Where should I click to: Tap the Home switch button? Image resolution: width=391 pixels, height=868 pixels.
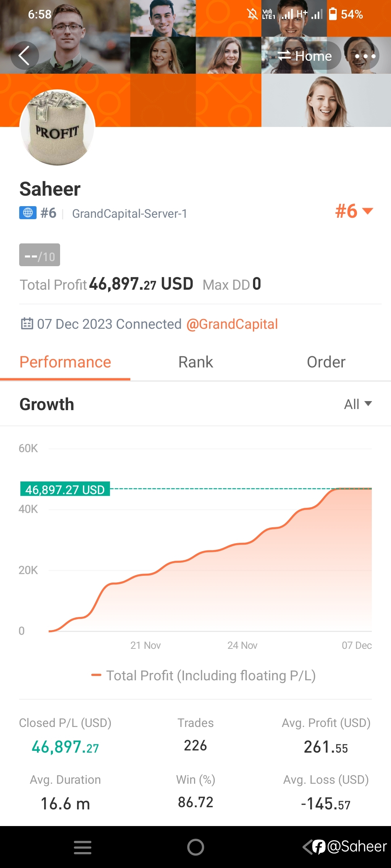click(304, 56)
